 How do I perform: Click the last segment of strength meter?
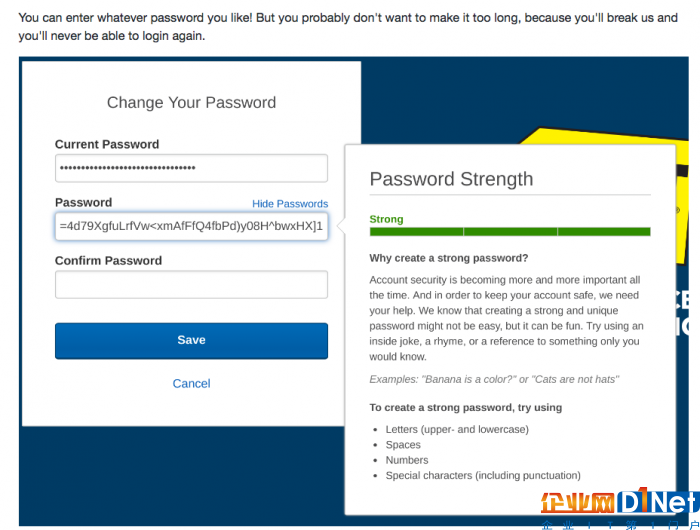coord(604,231)
